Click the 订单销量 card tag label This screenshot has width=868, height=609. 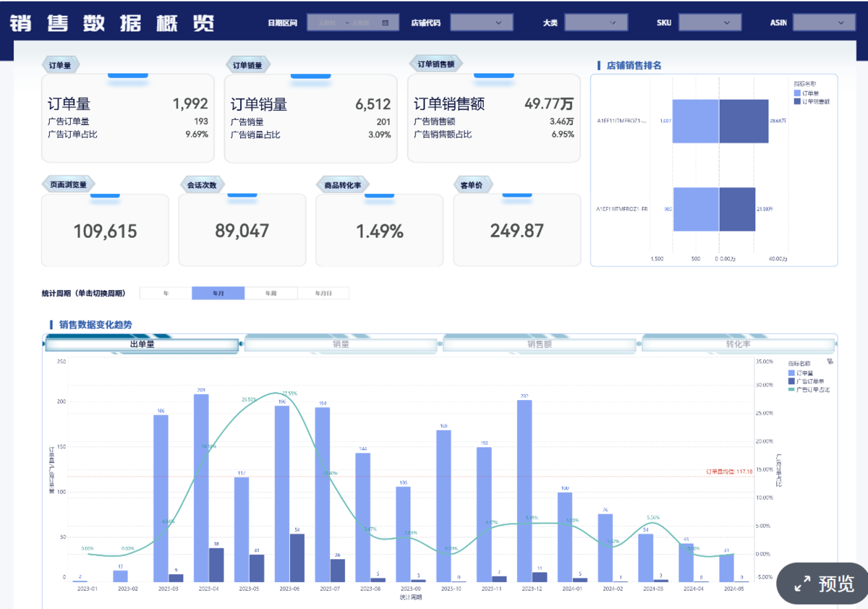point(247,65)
